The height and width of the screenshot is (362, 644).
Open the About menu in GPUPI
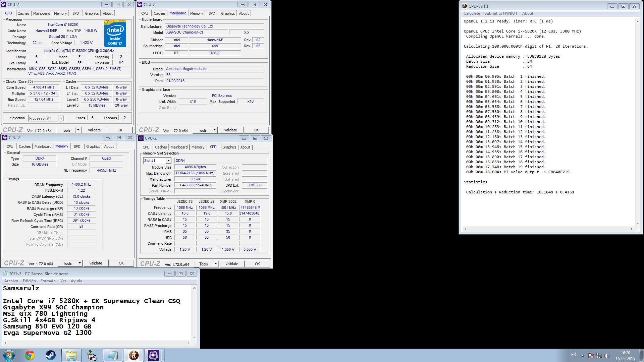(528, 13)
